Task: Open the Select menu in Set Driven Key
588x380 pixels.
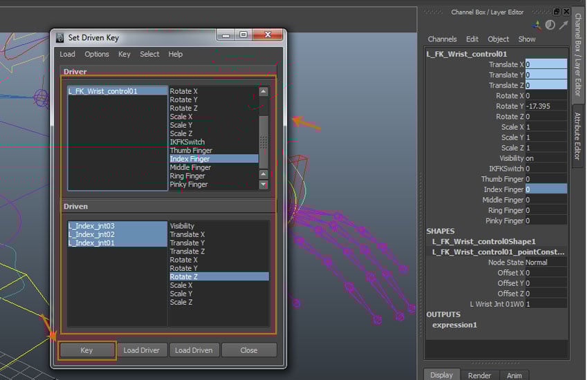Action: [149, 55]
